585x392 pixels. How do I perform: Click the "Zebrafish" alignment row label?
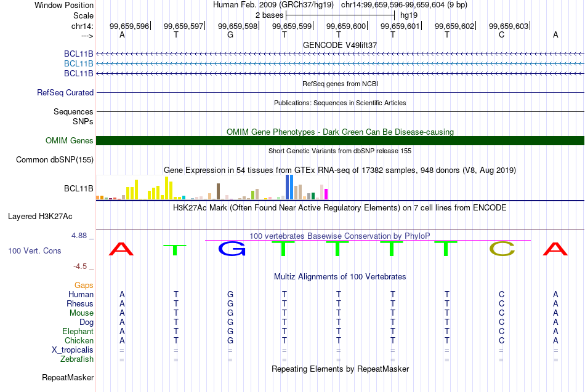click(77, 359)
